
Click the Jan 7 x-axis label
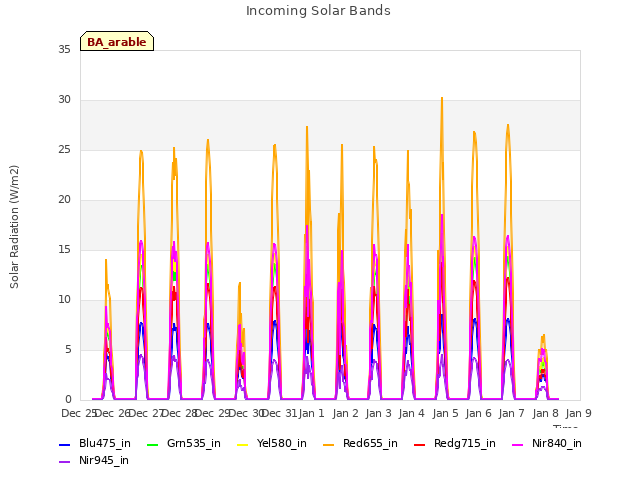point(512,413)
